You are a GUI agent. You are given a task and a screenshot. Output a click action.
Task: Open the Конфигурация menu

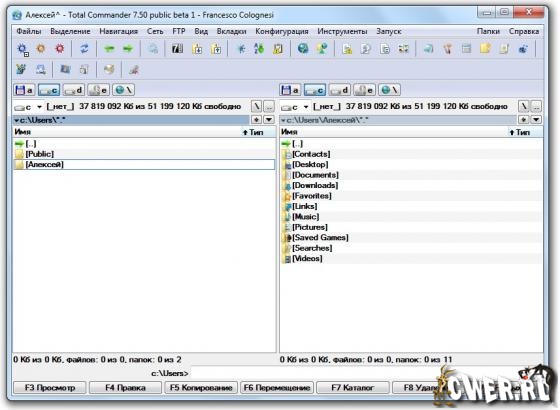click(x=281, y=31)
